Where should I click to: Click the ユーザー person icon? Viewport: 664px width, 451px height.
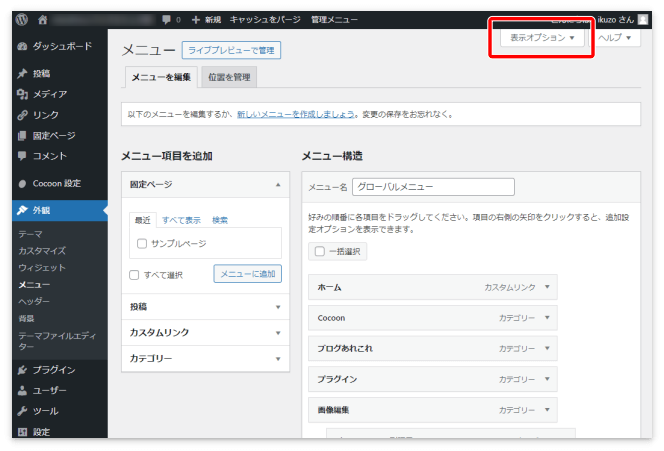tap(22, 390)
